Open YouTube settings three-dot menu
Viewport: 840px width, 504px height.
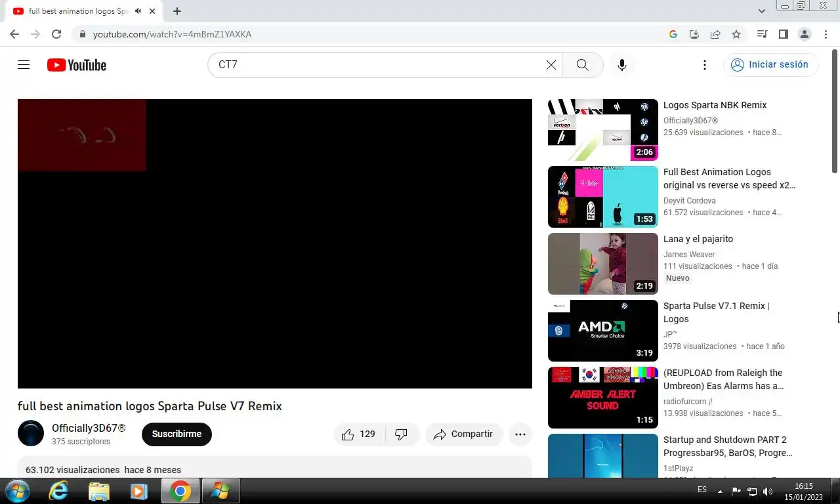pyautogui.click(x=705, y=65)
